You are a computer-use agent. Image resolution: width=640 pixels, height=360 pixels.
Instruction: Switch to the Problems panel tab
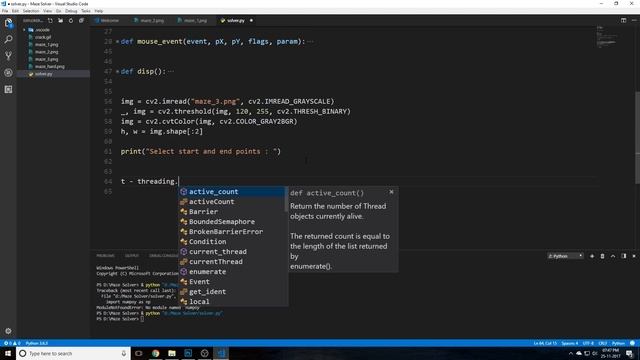[x=105, y=256]
